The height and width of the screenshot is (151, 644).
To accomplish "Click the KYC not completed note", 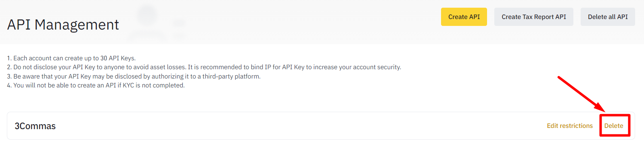I will click(96, 85).
